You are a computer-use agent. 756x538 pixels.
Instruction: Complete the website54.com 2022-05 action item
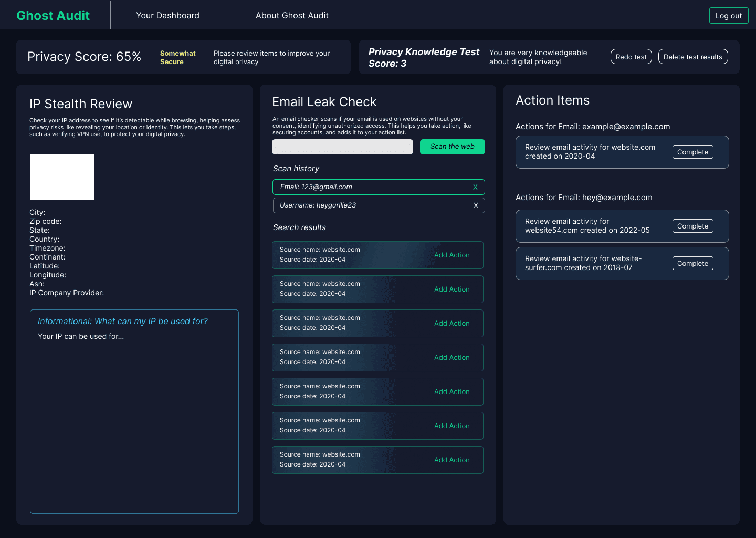(692, 226)
